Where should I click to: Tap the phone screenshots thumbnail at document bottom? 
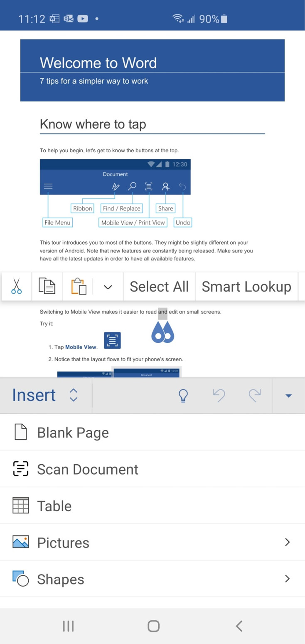(x=119, y=372)
